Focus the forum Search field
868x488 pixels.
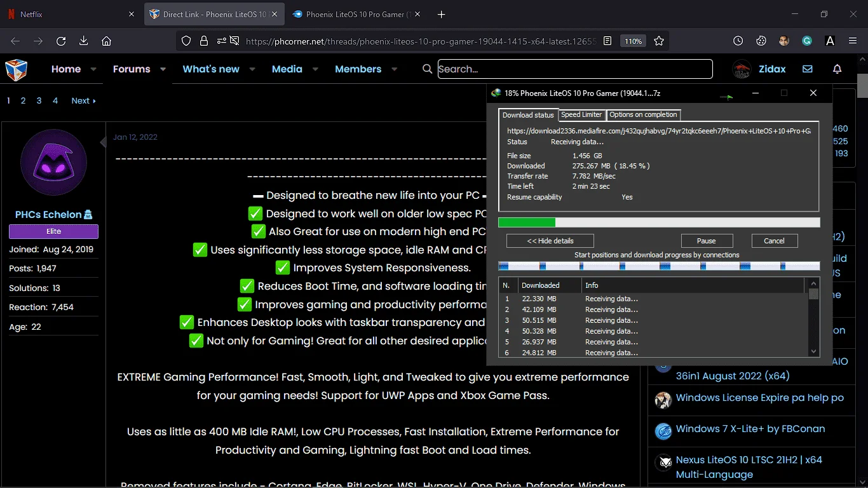pyautogui.click(x=575, y=69)
